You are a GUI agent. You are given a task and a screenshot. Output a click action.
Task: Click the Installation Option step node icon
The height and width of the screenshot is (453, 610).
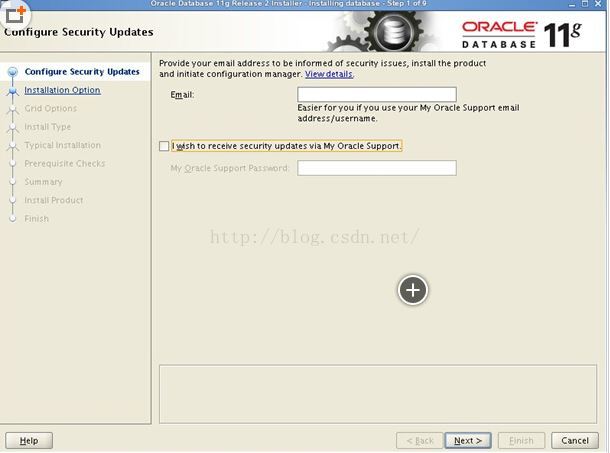(13, 91)
